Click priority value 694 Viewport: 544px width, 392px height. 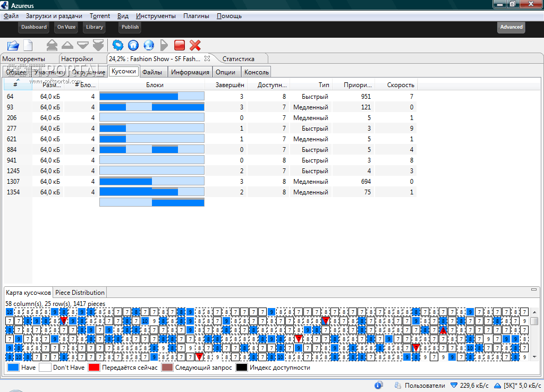point(365,181)
